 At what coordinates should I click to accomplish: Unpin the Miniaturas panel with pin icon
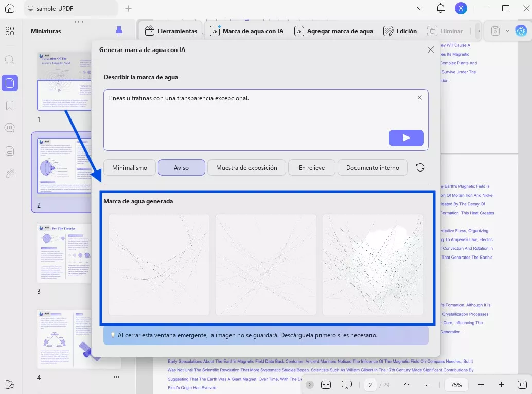(119, 31)
